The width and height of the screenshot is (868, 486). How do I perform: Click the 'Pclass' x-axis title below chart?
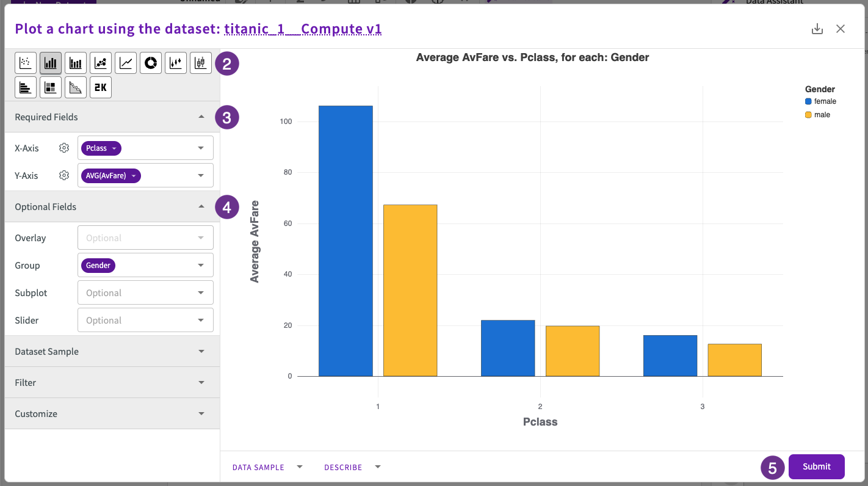pyautogui.click(x=540, y=422)
